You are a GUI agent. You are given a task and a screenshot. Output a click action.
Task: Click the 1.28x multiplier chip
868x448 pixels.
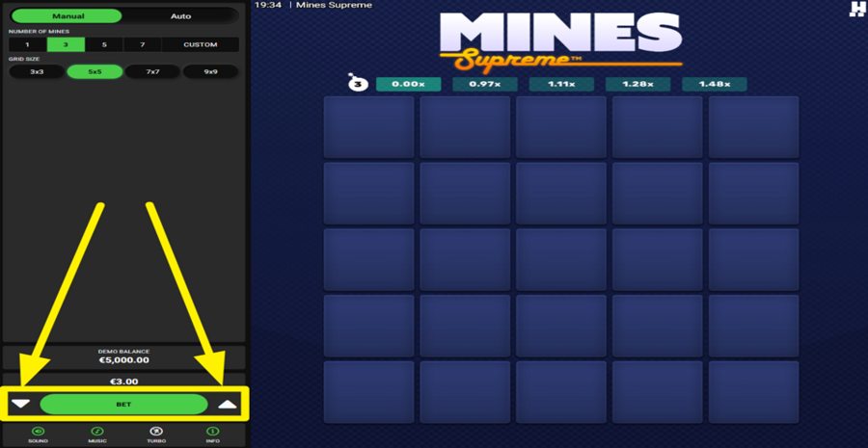[x=637, y=84]
